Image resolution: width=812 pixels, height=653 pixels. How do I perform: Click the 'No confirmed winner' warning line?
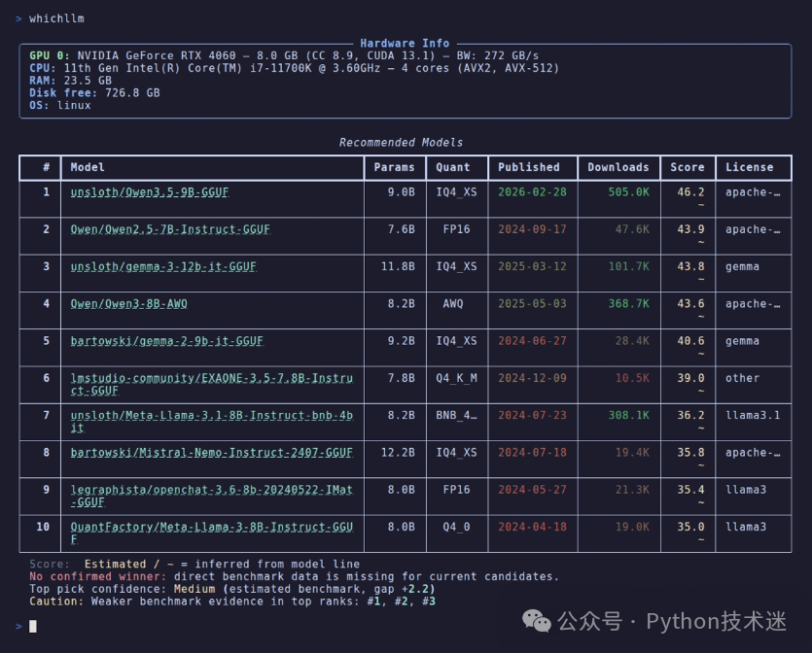294,577
